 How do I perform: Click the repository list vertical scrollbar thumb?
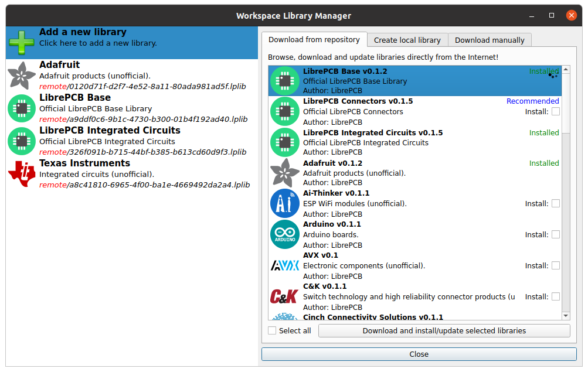click(566, 103)
